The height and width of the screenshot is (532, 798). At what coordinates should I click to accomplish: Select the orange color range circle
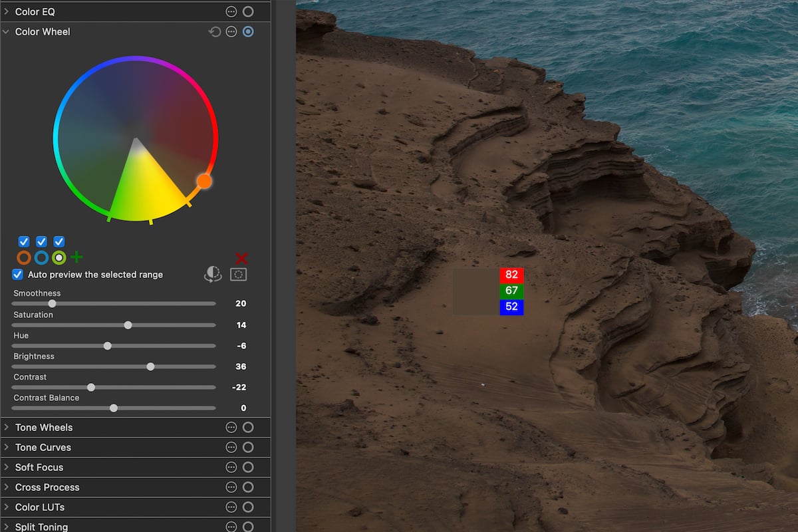(24, 257)
